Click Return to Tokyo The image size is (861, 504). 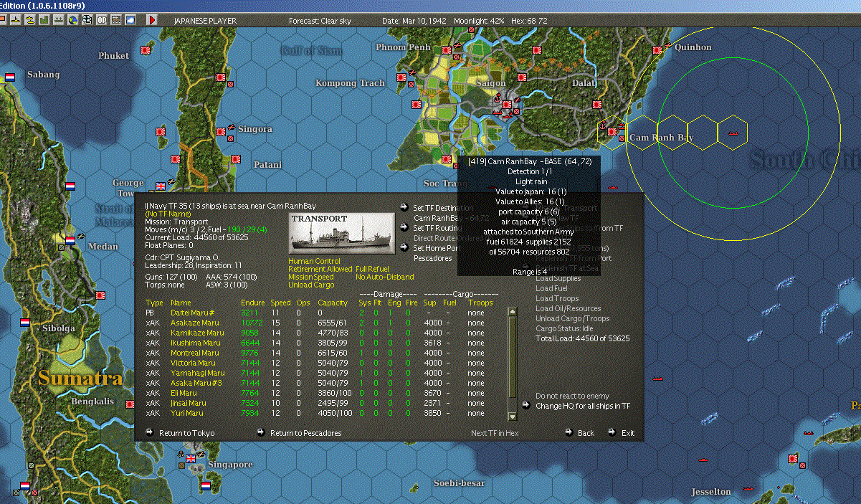coord(186,433)
